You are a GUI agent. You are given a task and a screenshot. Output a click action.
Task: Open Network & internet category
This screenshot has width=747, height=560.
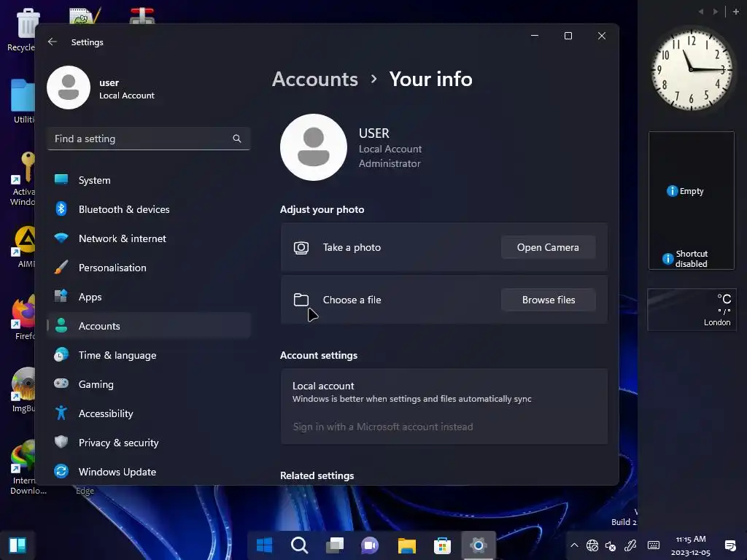(x=149, y=238)
